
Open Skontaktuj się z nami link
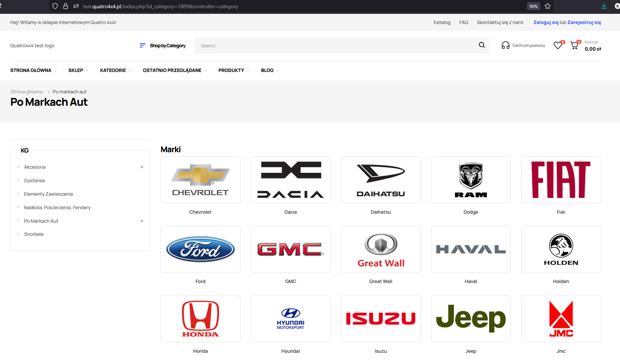click(x=500, y=22)
